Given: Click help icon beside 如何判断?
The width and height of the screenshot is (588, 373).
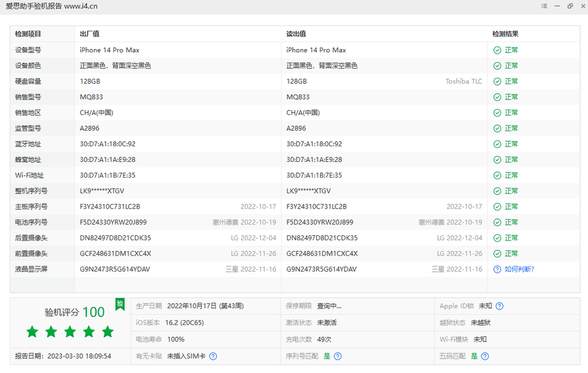Looking at the screenshot, I should (497, 270).
